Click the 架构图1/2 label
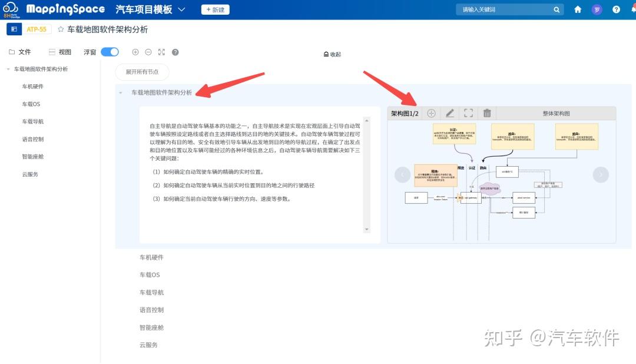Viewport: 636px width, 364px height. (x=405, y=114)
